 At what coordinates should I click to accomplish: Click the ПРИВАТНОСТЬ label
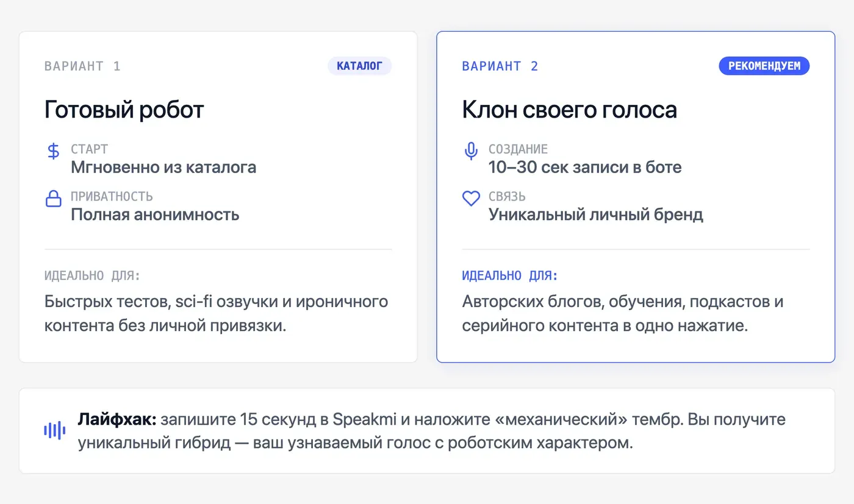click(112, 197)
